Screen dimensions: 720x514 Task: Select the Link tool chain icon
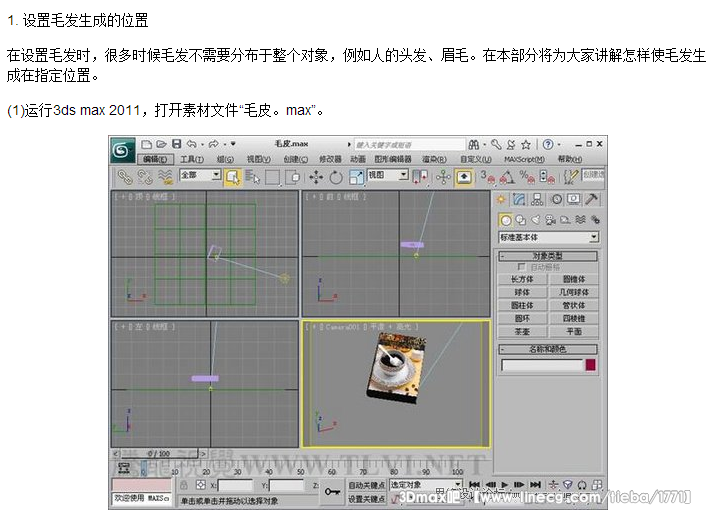pos(124,176)
